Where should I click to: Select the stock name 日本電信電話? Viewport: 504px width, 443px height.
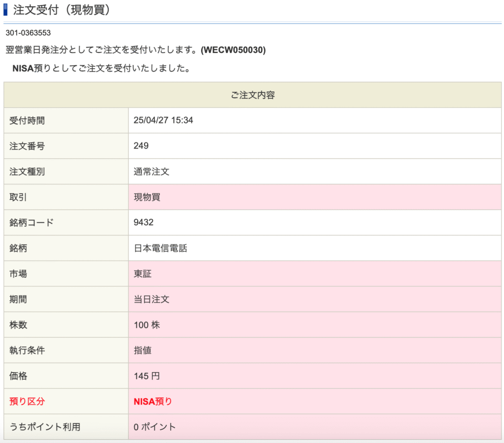coord(160,248)
